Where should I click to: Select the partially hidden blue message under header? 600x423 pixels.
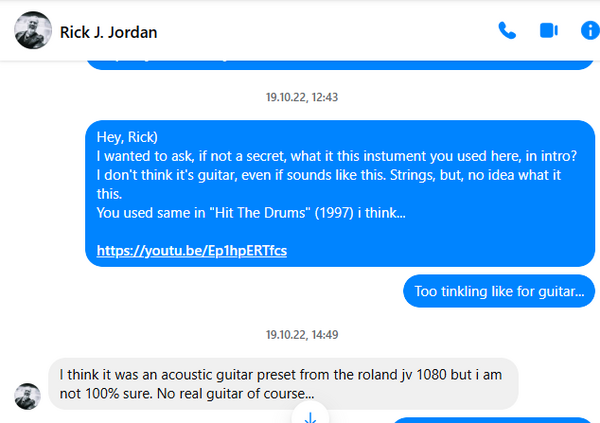coord(340,64)
